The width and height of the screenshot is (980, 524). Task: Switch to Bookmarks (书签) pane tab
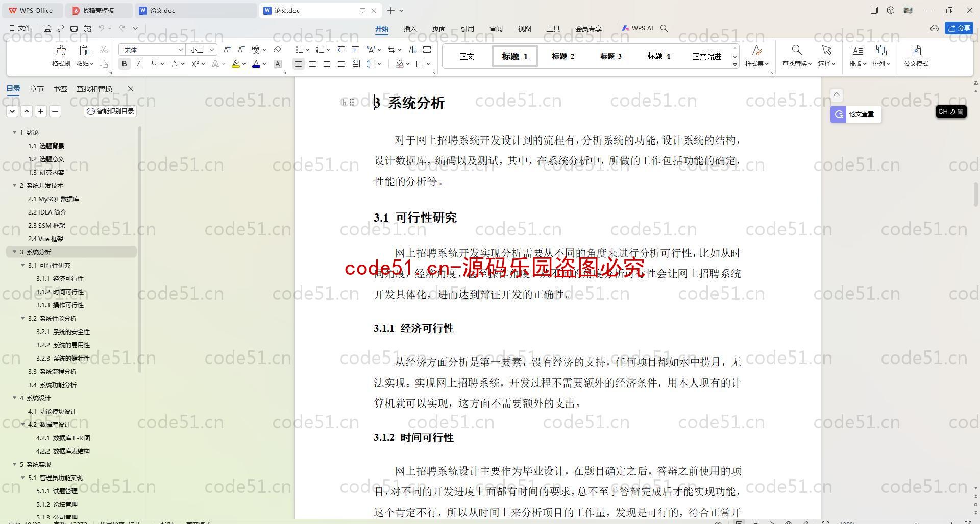[x=60, y=89]
